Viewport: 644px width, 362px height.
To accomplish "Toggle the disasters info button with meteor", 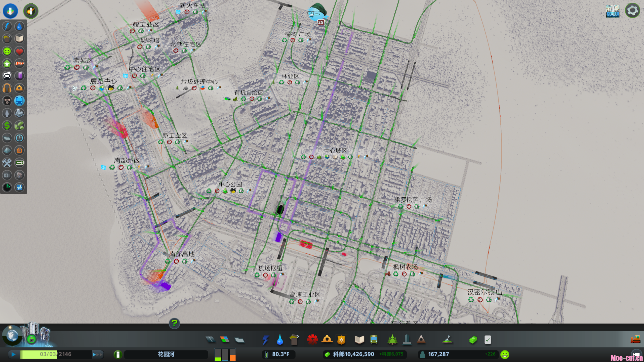I will (31, 11).
